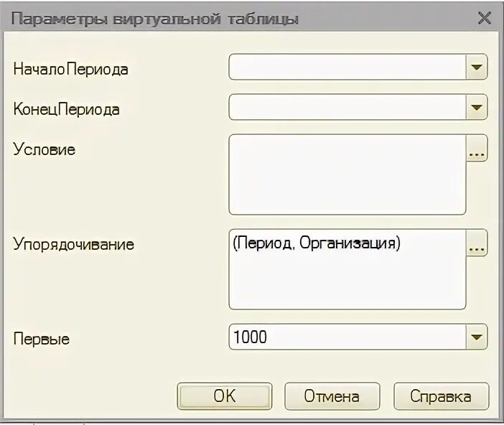This screenshot has width=504, height=425.
Task: Close the Параметры виртуальной таблицы dialog
Action: click(485, 18)
